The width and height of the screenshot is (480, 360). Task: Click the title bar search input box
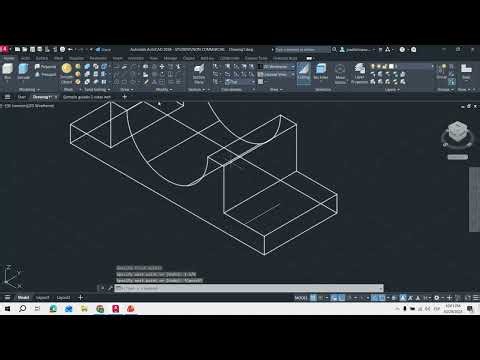click(x=302, y=49)
